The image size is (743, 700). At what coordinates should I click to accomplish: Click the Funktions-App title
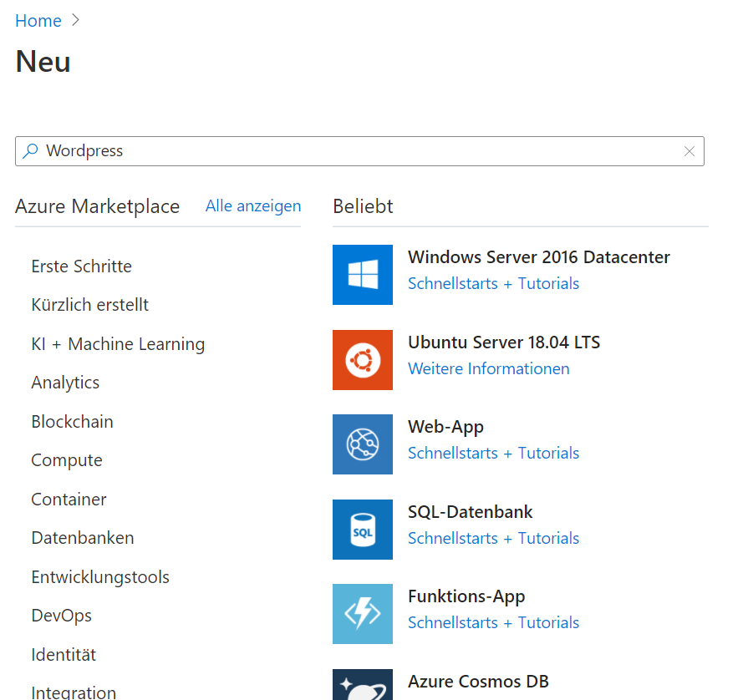pos(466,596)
